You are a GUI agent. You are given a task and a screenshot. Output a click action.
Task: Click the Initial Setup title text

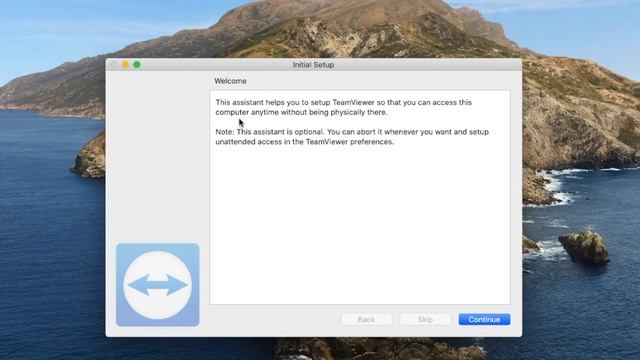pyautogui.click(x=313, y=64)
